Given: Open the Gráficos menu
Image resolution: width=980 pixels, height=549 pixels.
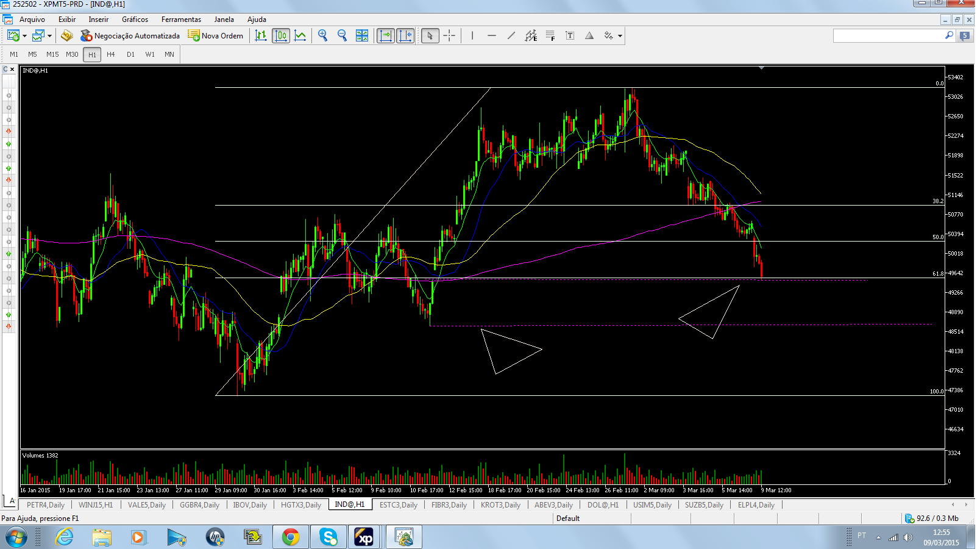Looking at the screenshot, I should pyautogui.click(x=135, y=20).
